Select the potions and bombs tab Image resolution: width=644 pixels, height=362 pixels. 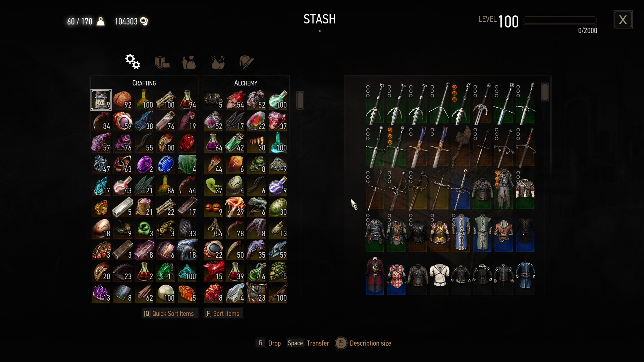[x=218, y=62]
